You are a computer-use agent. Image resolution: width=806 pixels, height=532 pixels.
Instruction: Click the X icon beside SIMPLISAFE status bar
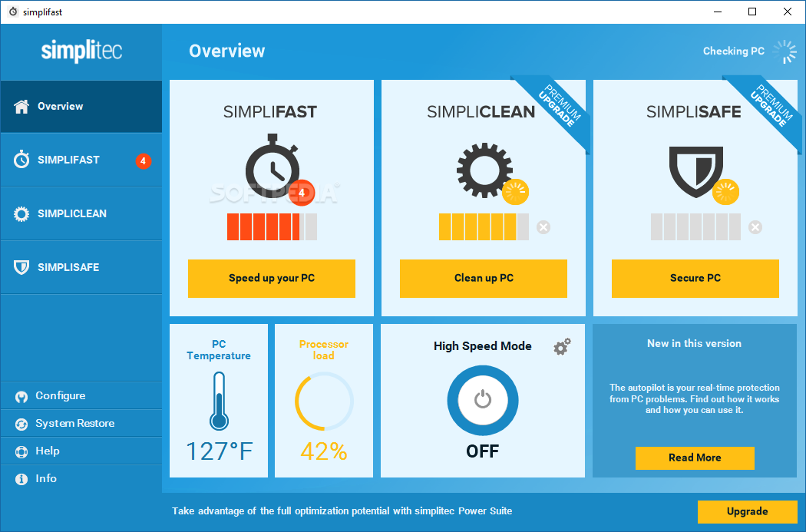pos(755,227)
